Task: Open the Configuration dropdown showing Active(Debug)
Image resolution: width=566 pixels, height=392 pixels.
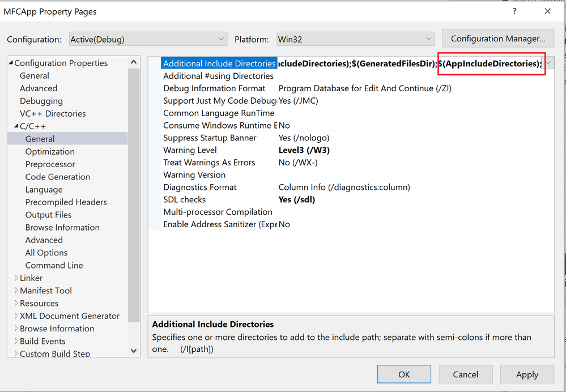Action: 148,39
